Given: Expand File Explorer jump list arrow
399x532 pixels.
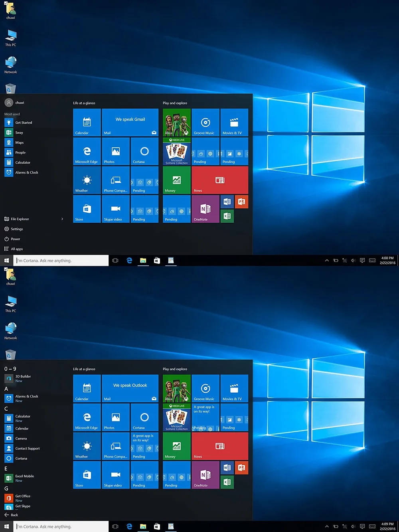Looking at the screenshot, I should [62, 219].
